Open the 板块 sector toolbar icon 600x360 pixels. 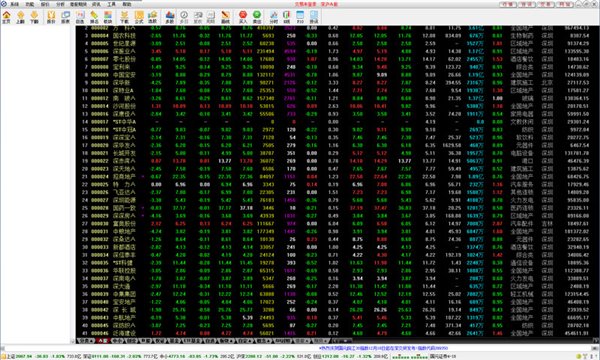pyautogui.click(x=108, y=17)
